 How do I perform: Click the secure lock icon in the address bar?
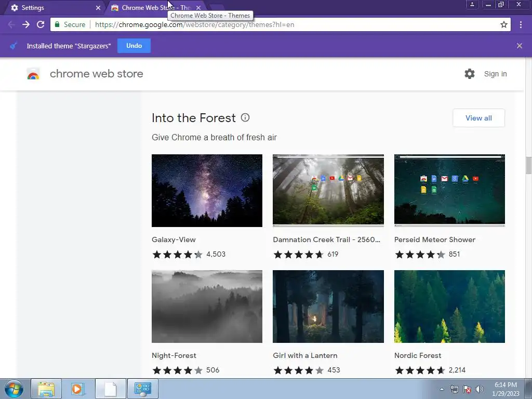click(57, 24)
